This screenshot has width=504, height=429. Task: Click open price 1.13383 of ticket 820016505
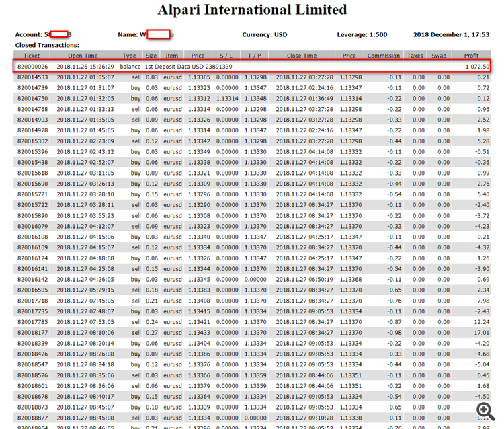coord(199,290)
